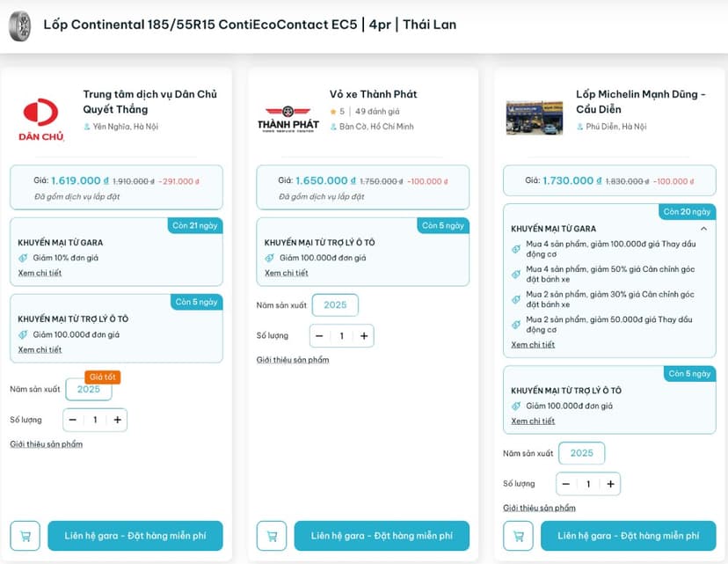
Task: Click location Bàn Cờ, Hồ Chí Minh
Action: coord(376,127)
